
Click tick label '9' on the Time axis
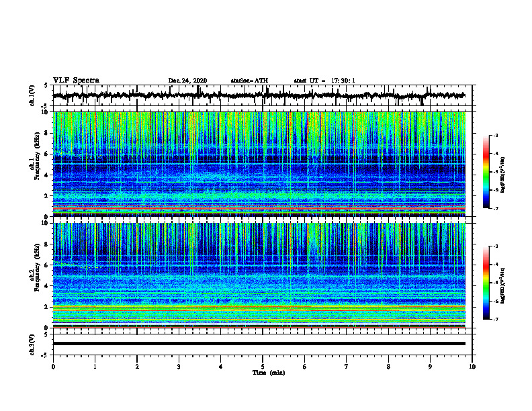pyautogui.click(x=430, y=367)
